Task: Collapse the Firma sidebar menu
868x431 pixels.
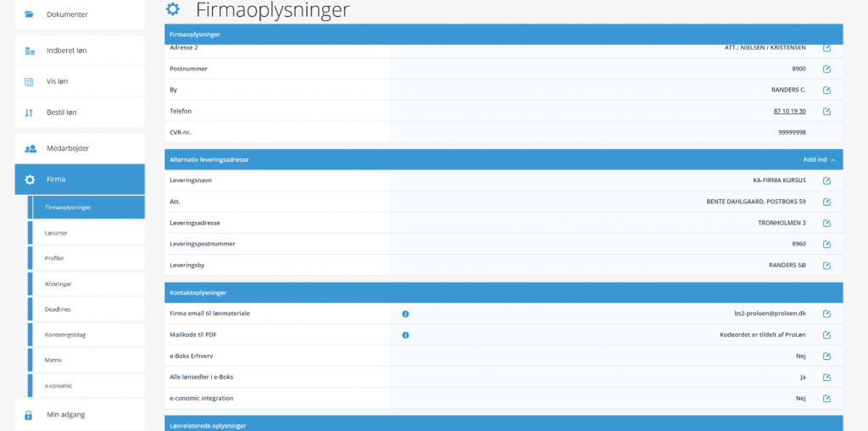Action: pos(80,180)
